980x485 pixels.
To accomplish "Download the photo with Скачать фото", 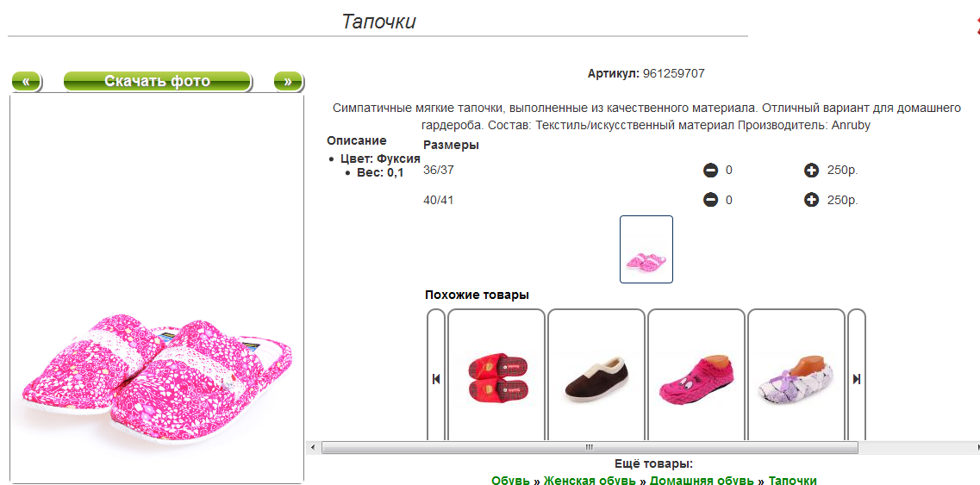I will [158, 81].
